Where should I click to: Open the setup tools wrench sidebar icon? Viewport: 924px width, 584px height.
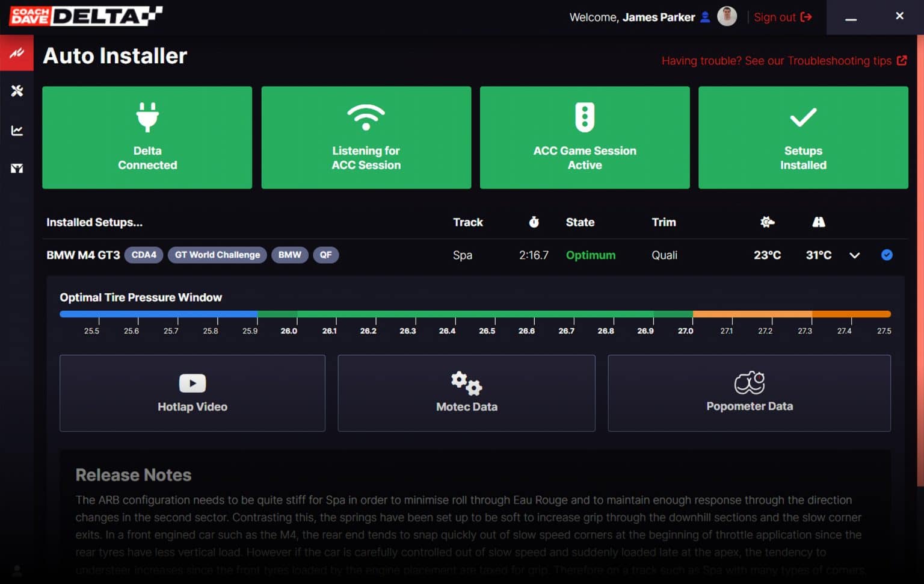(17, 91)
